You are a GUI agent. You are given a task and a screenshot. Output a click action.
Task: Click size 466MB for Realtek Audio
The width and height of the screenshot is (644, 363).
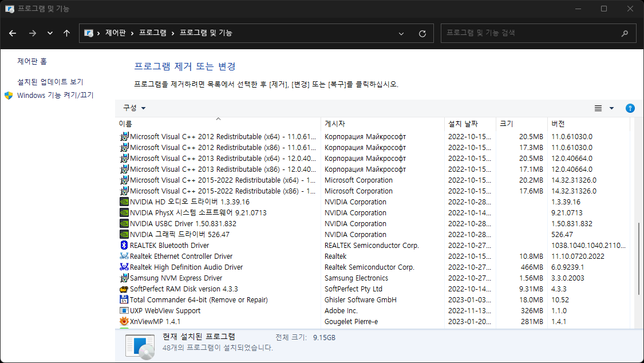pyautogui.click(x=532, y=267)
